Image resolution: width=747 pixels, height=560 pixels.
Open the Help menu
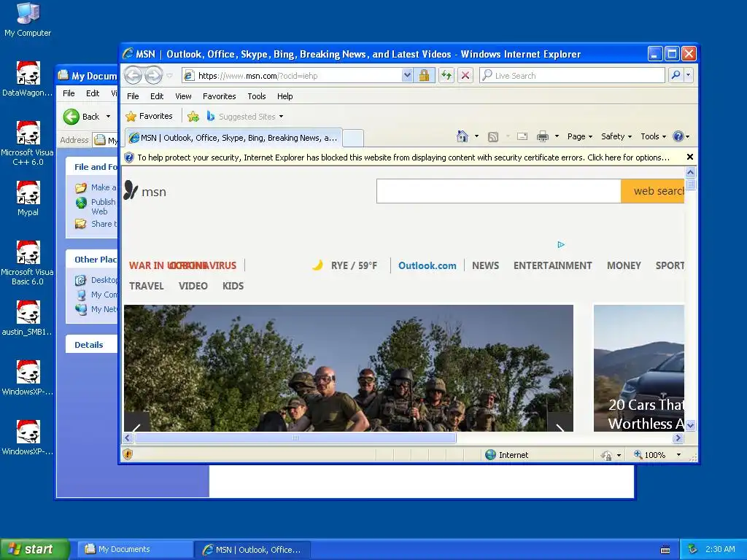click(285, 96)
